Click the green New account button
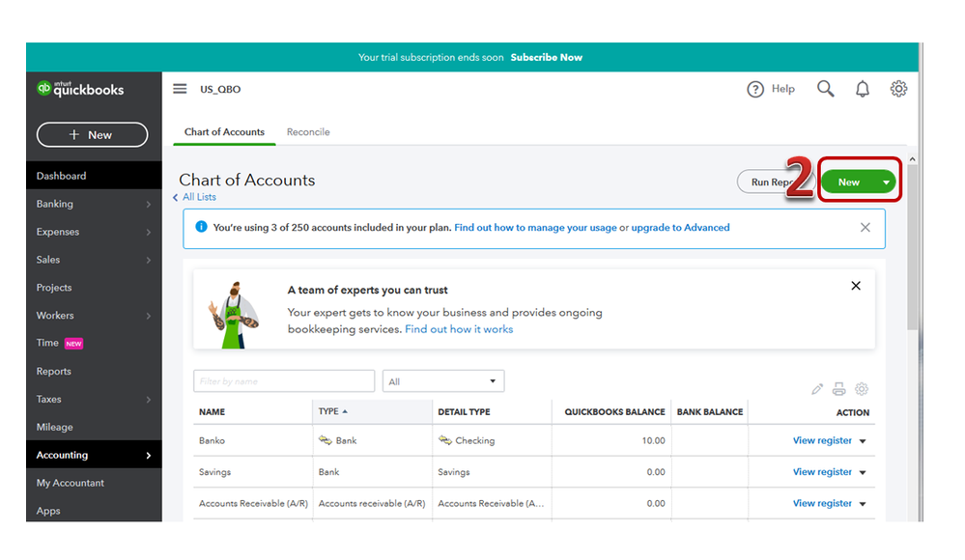The image size is (965, 560). tap(849, 182)
